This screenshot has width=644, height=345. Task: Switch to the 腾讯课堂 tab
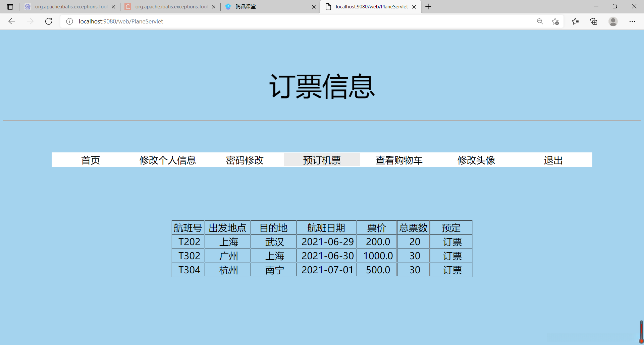[270, 7]
